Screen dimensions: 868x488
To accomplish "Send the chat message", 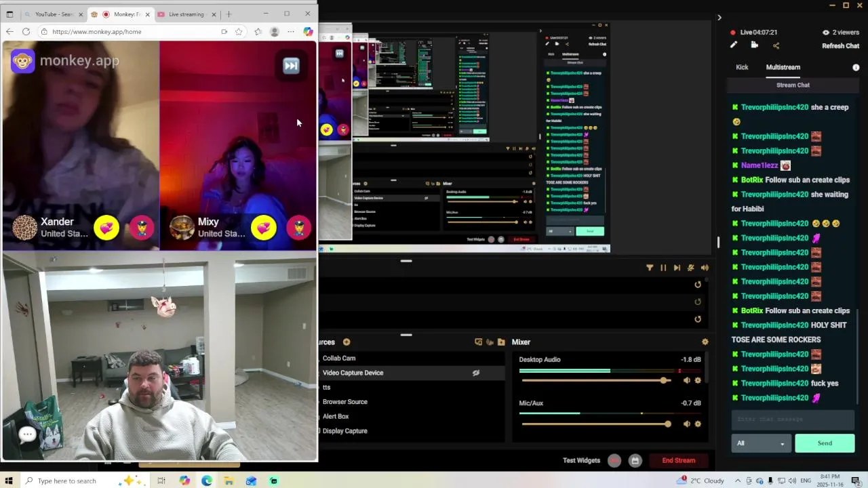I will click(825, 443).
